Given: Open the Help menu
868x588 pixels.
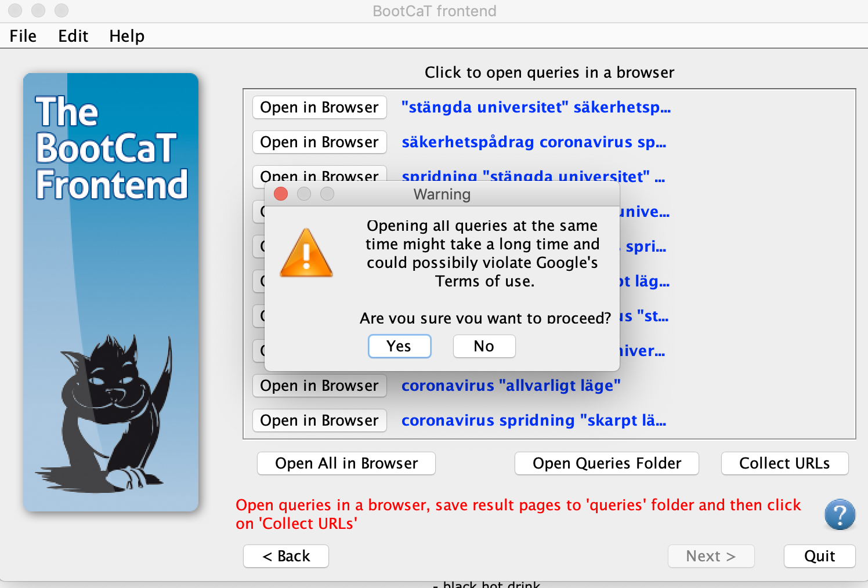Looking at the screenshot, I should pos(126,36).
